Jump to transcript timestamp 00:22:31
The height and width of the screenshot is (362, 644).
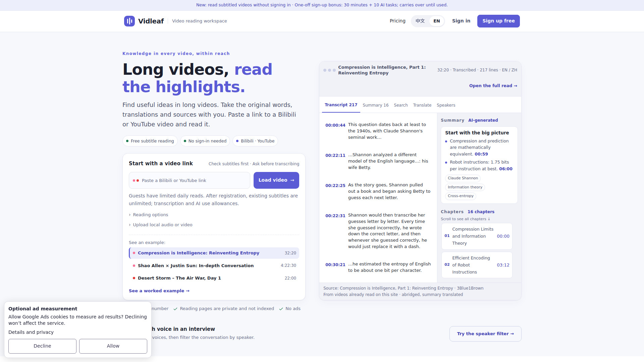335,216
